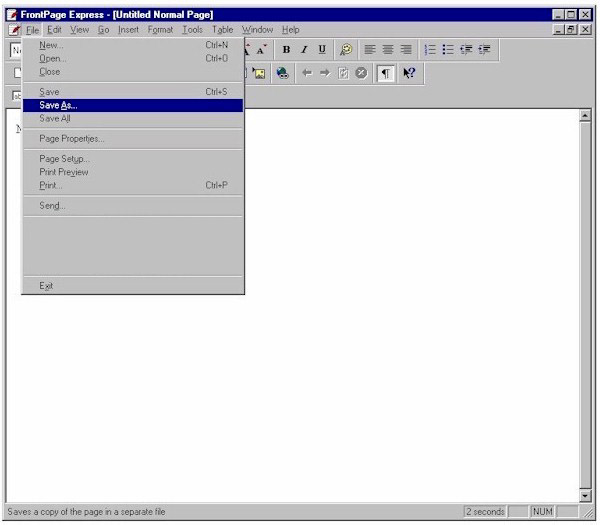
Task: Click the FrontPage document icon in menu bar
Action: click(15, 30)
